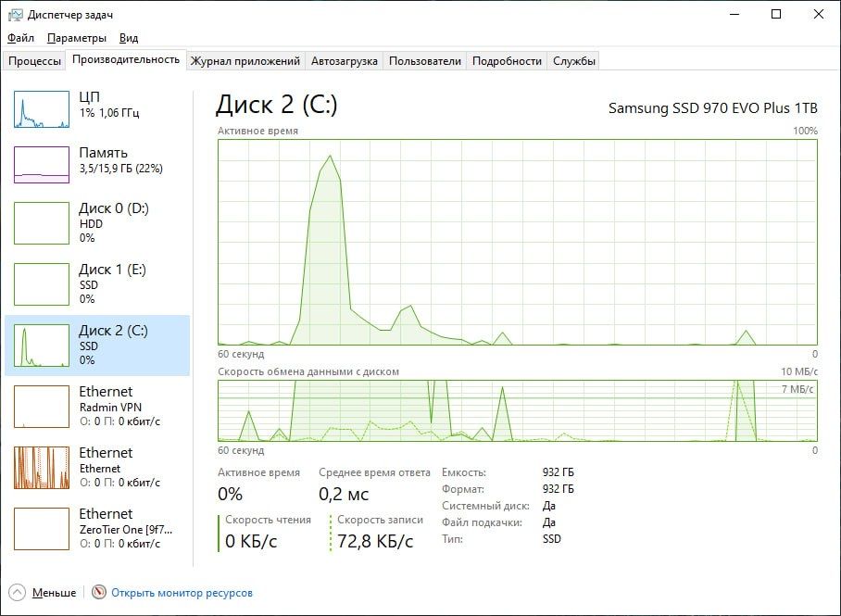Open the Подробности tab
The width and height of the screenshot is (841, 616).
click(x=507, y=61)
